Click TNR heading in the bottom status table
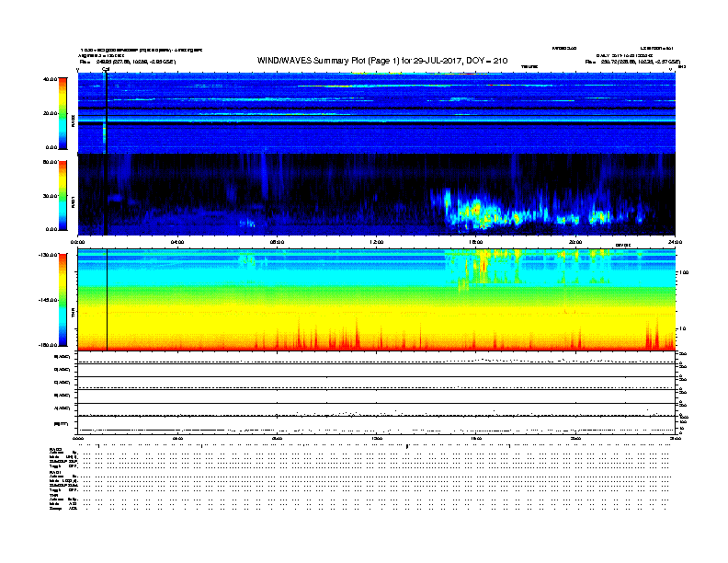 coord(53,495)
